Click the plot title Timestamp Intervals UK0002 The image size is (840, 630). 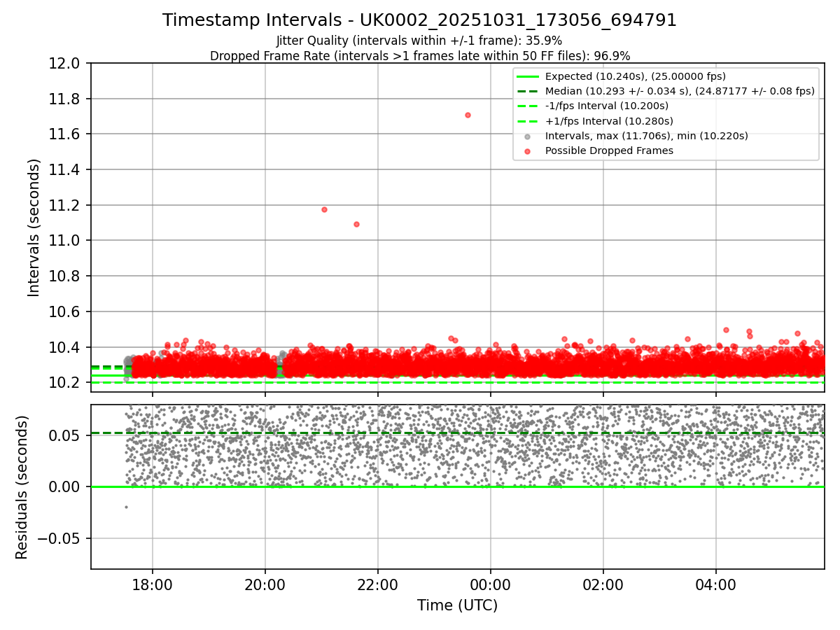[419, 20]
